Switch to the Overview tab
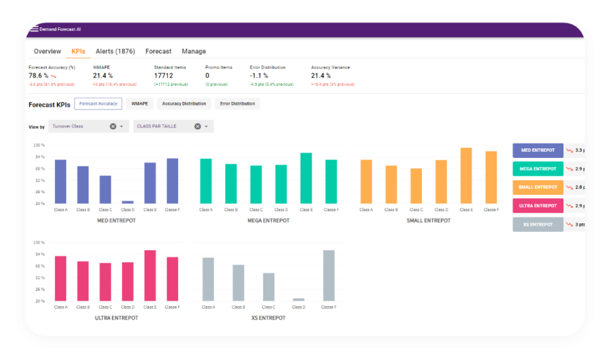Screen dimensions: 610x364 pyautogui.click(x=47, y=51)
